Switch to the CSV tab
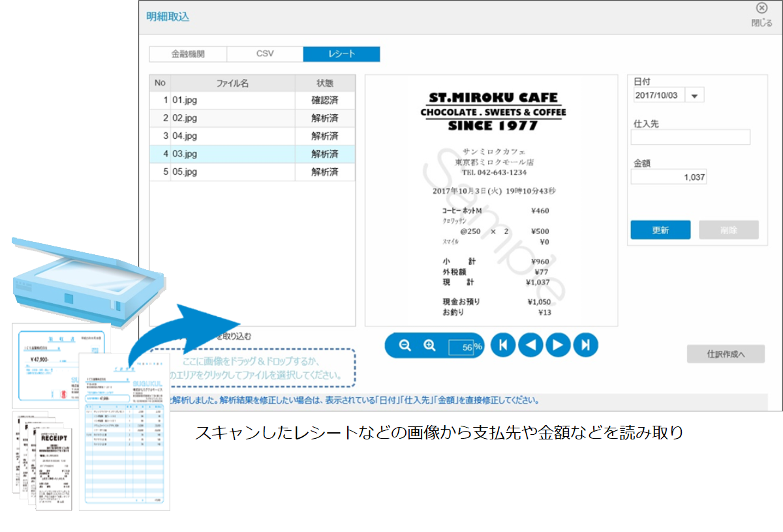This screenshot has height=532, width=783. pos(265,54)
